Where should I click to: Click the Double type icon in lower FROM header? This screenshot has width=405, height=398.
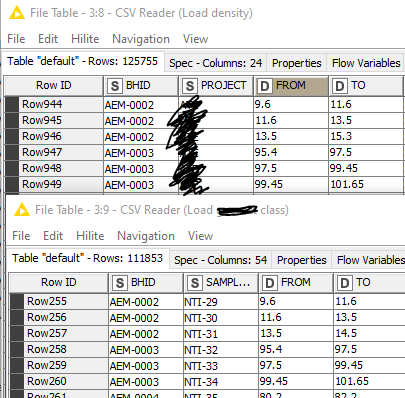click(x=270, y=283)
